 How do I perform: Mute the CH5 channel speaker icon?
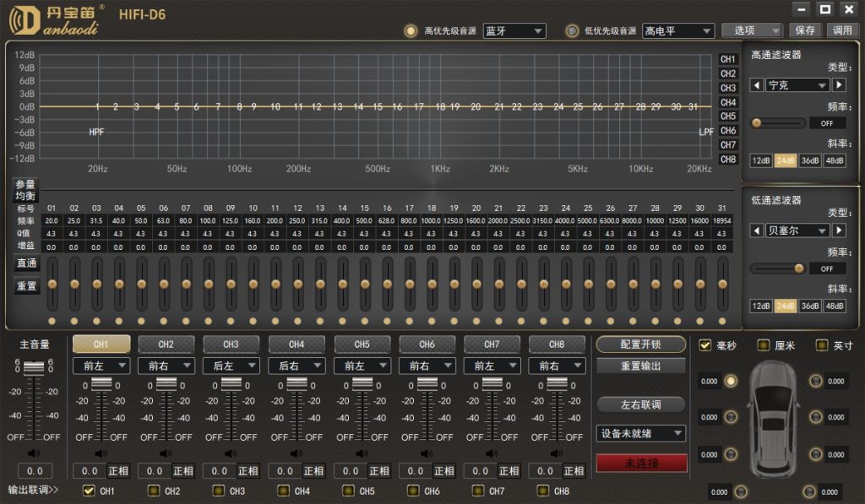pos(362,453)
